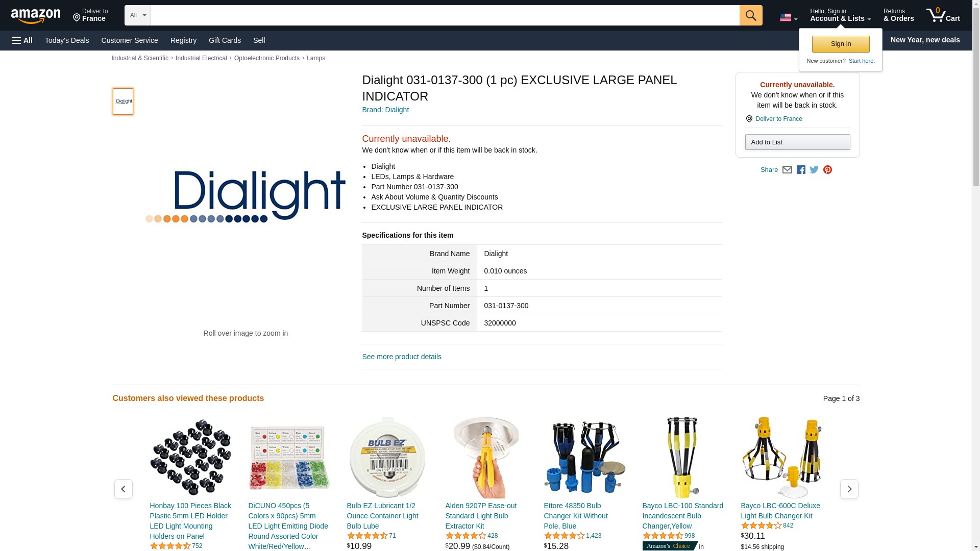Click the yellow Sign in button

[x=841, y=44]
